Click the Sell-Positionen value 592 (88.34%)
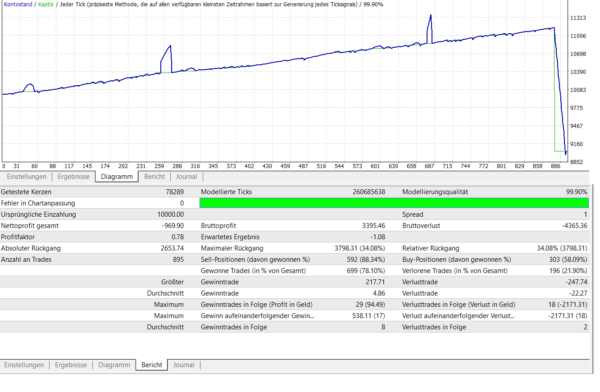Viewport: 600px width, 392px height. 366,260
